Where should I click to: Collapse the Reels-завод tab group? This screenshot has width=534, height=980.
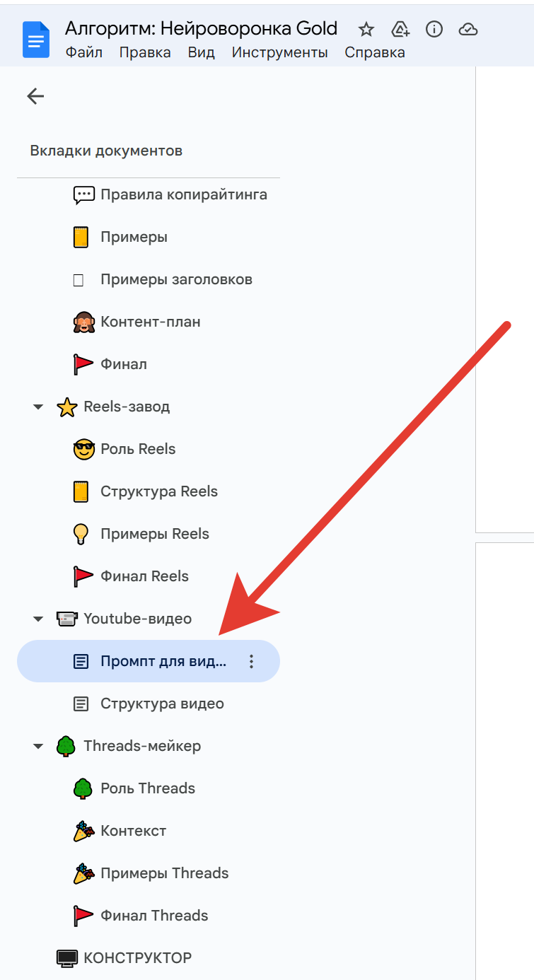pos(38,407)
